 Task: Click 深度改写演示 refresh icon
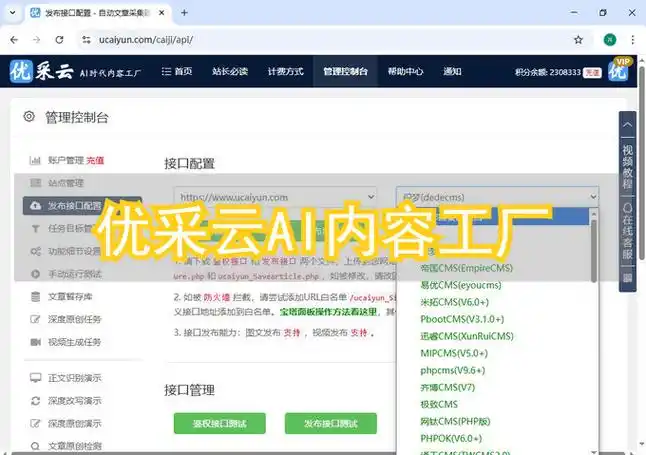point(35,401)
